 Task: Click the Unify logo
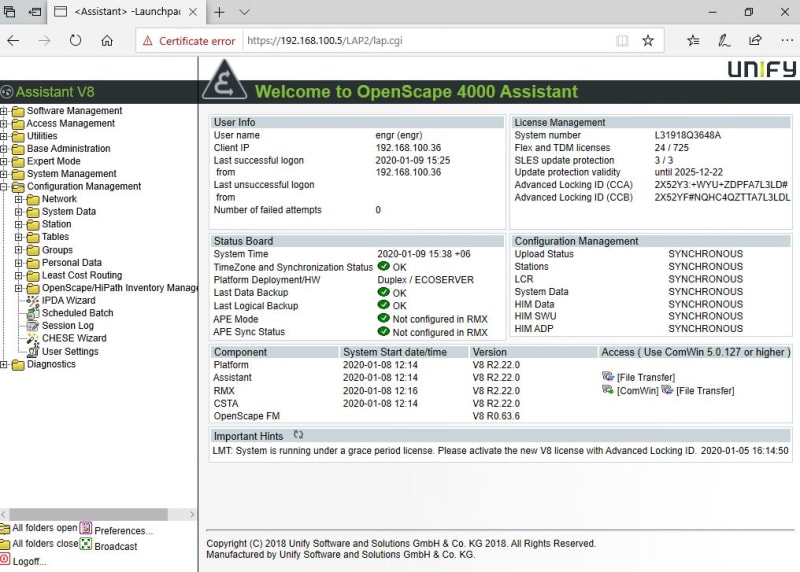[762, 69]
